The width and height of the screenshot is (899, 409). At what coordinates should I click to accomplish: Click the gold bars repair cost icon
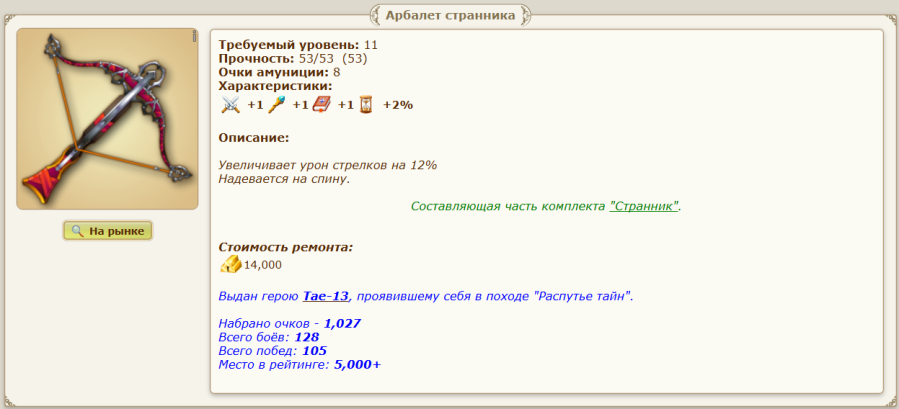click(x=230, y=264)
